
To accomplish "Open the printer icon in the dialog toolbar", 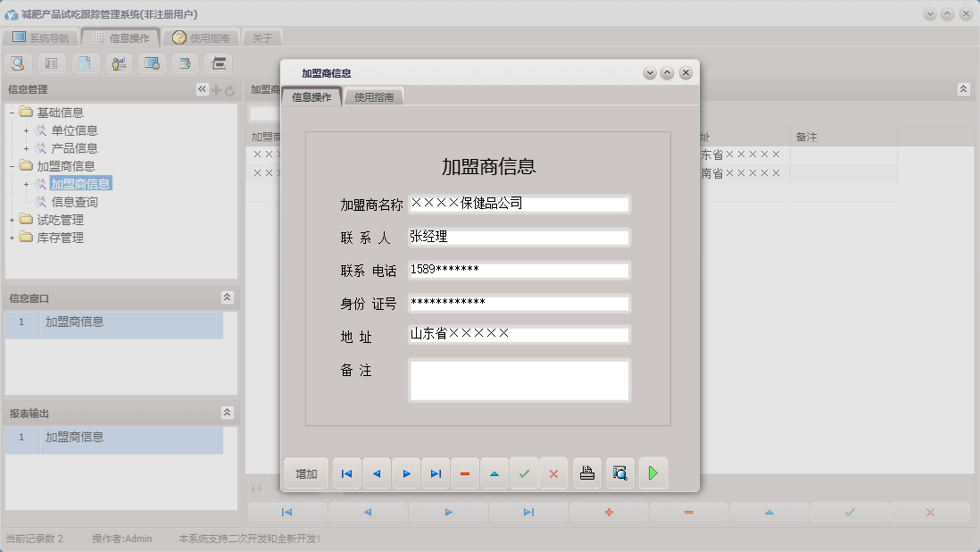I will [x=586, y=473].
